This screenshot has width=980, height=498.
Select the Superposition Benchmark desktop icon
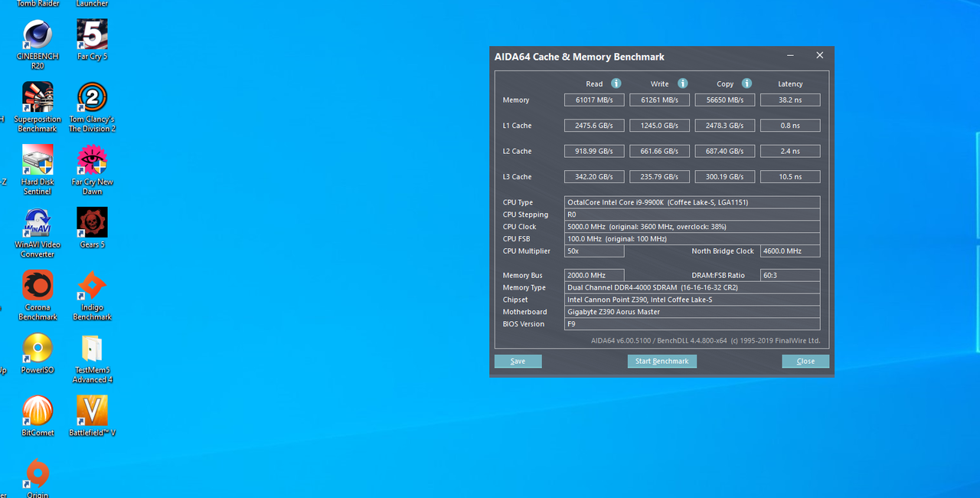pos(38,107)
